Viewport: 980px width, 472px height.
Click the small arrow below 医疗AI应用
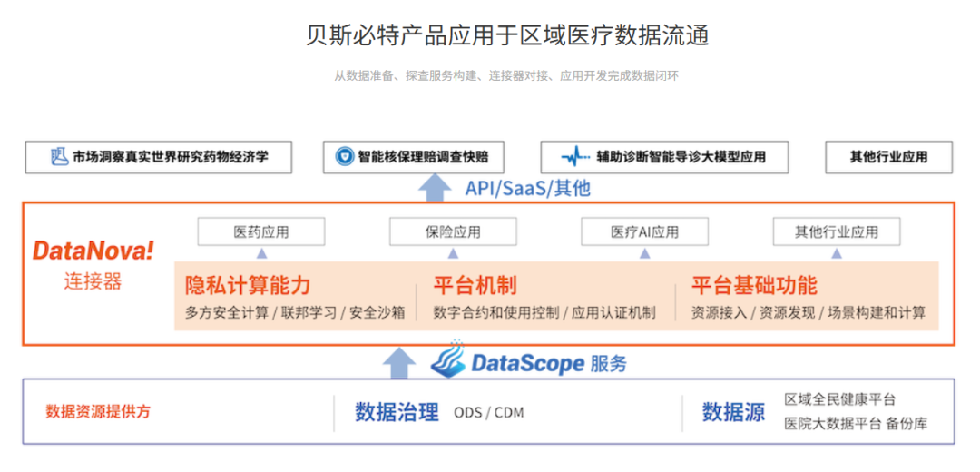[x=645, y=254]
